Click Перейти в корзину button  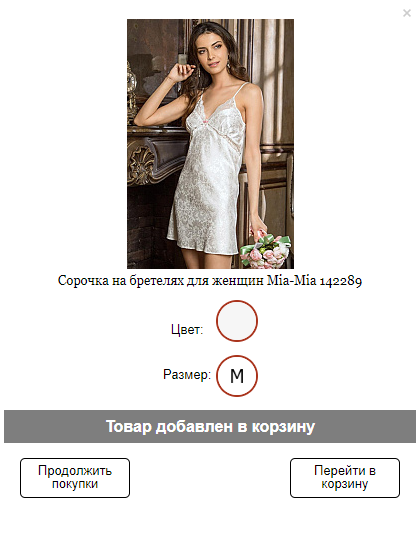coord(345,478)
